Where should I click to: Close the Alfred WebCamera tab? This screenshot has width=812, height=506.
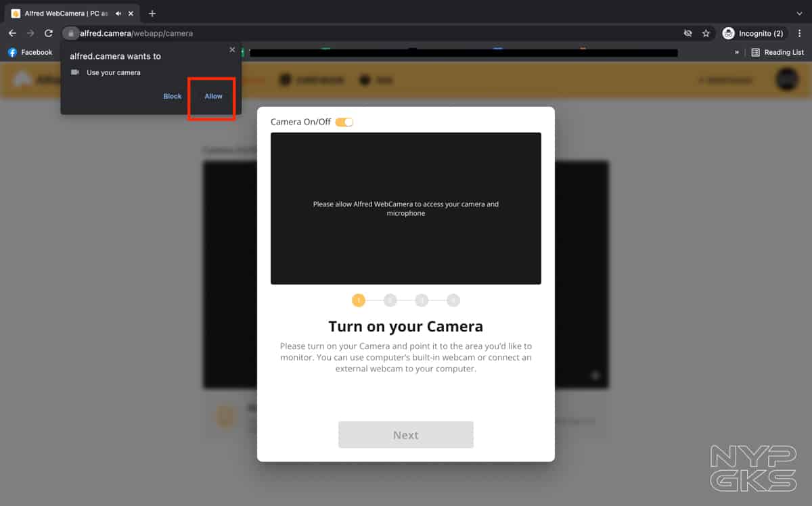[x=129, y=14]
